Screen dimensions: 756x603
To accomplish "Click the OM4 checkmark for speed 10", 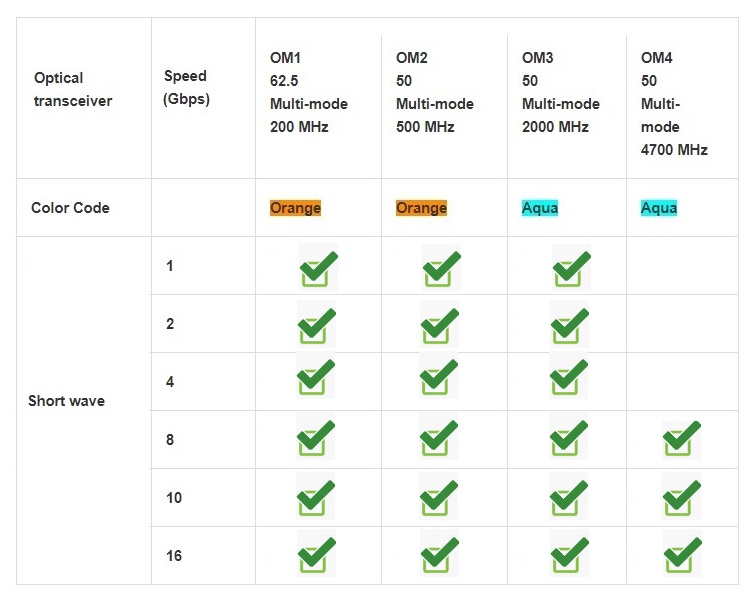I will point(682,497).
